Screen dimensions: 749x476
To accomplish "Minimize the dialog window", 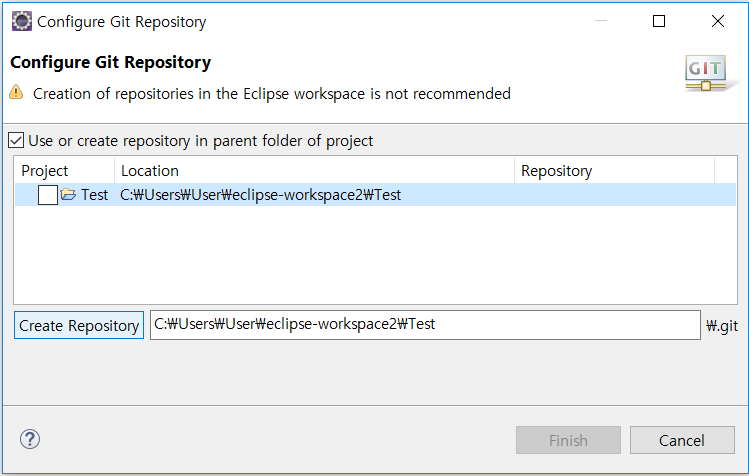I will (601, 21).
